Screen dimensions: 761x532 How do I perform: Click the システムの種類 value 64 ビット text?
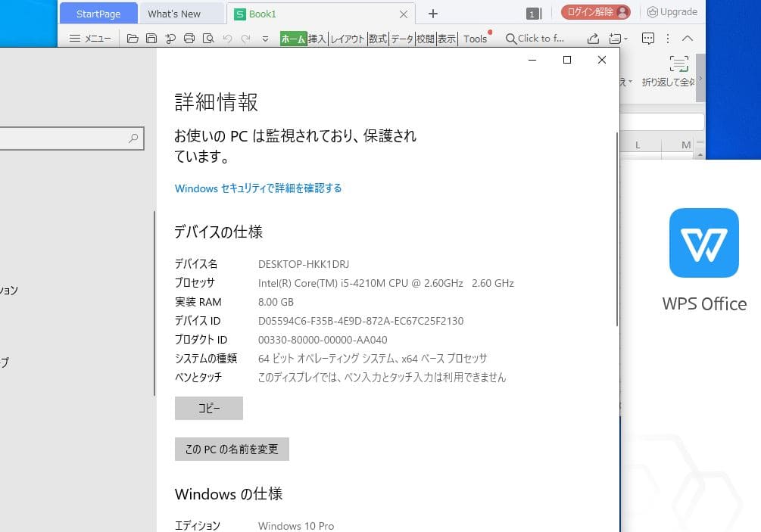click(373, 359)
